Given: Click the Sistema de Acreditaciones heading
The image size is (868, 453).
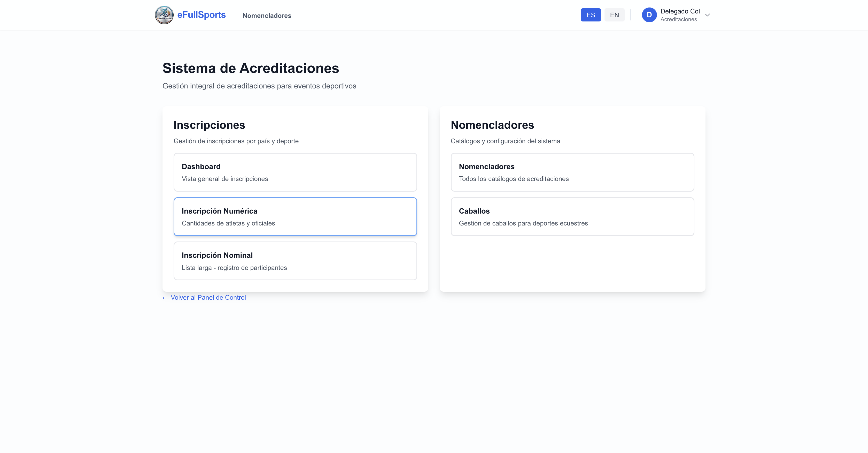Looking at the screenshot, I should coord(250,68).
